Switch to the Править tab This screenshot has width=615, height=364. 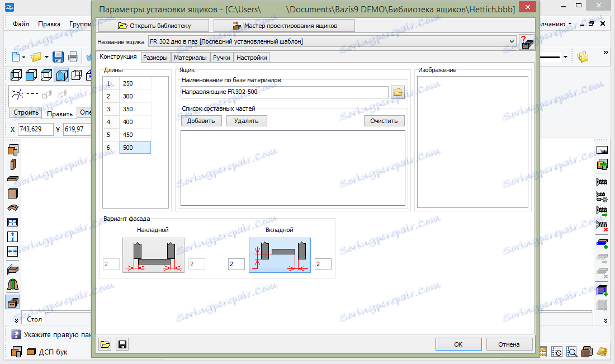coord(60,114)
